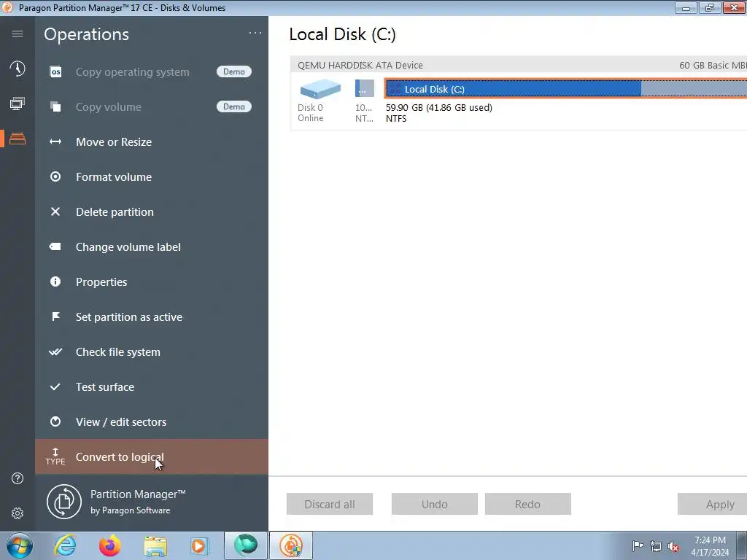Choose Convert to logical operation
The image size is (747, 560).
pos(152,456)
